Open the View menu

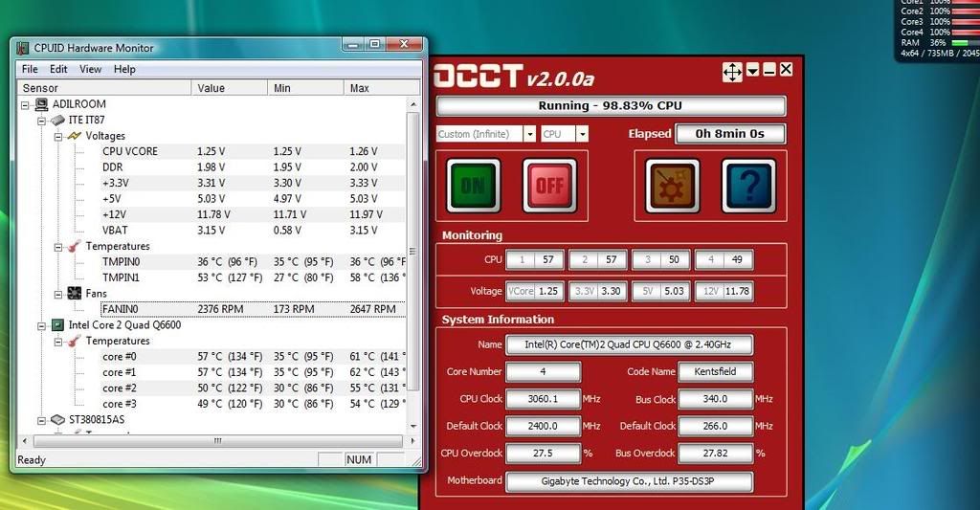(90, 69)
